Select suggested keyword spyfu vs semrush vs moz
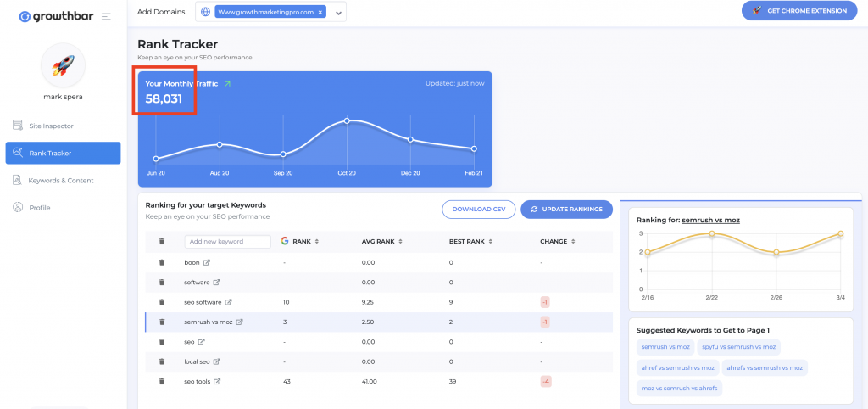The height and width of the screenshot is (409, 868). 738,346
